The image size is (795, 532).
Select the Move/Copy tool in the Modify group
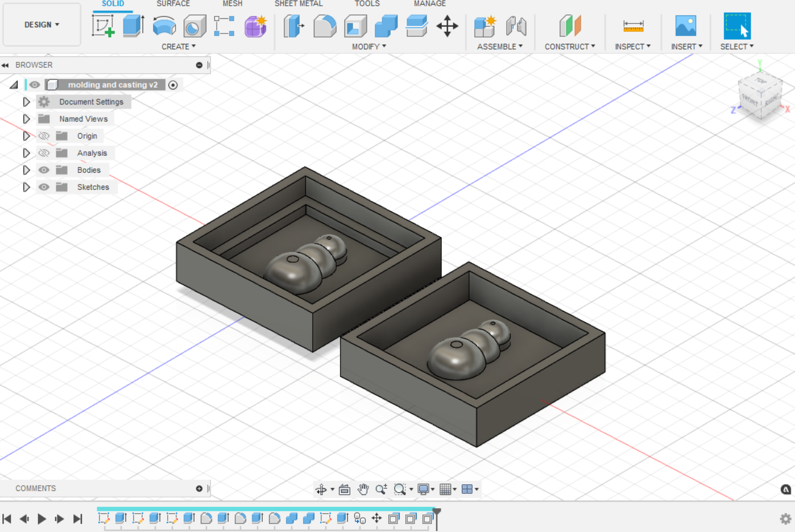click(x=448, y=26)
